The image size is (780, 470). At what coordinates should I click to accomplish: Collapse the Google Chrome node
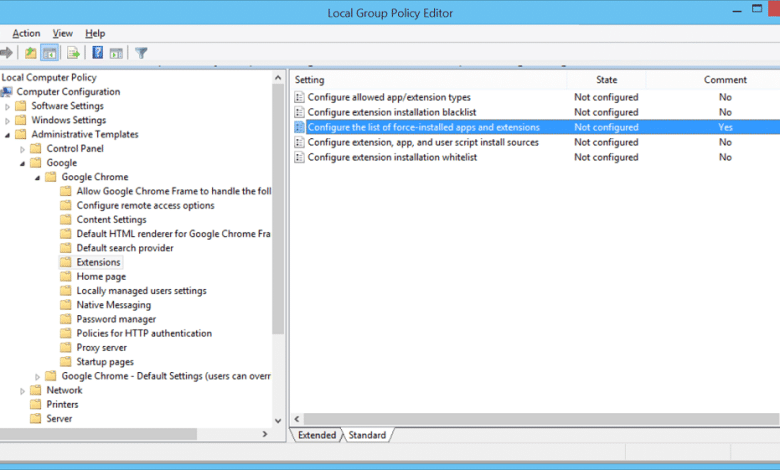pyautogui.click(x=37, y=178)
